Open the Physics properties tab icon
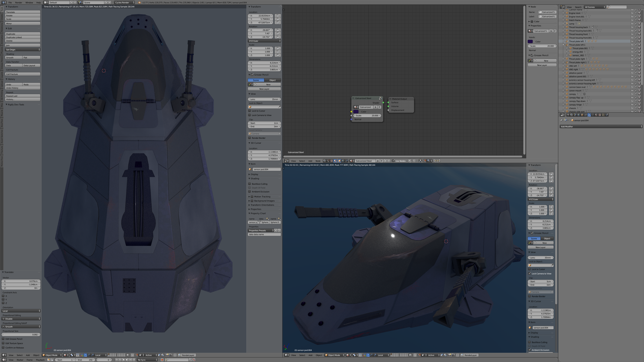Image resolution: width=644 pixels, height=362 pixels. coord(607,115)
